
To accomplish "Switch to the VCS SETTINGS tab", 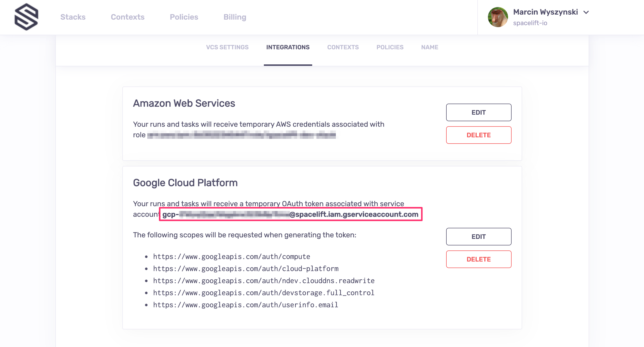I will tap(227, 47).
